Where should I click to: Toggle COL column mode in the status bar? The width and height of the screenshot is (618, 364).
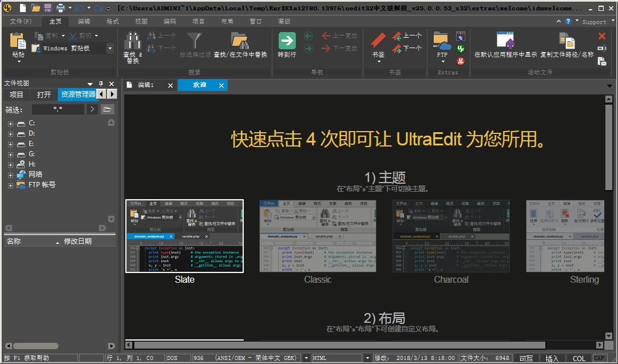pyautogui.click(x=579, y=358)
